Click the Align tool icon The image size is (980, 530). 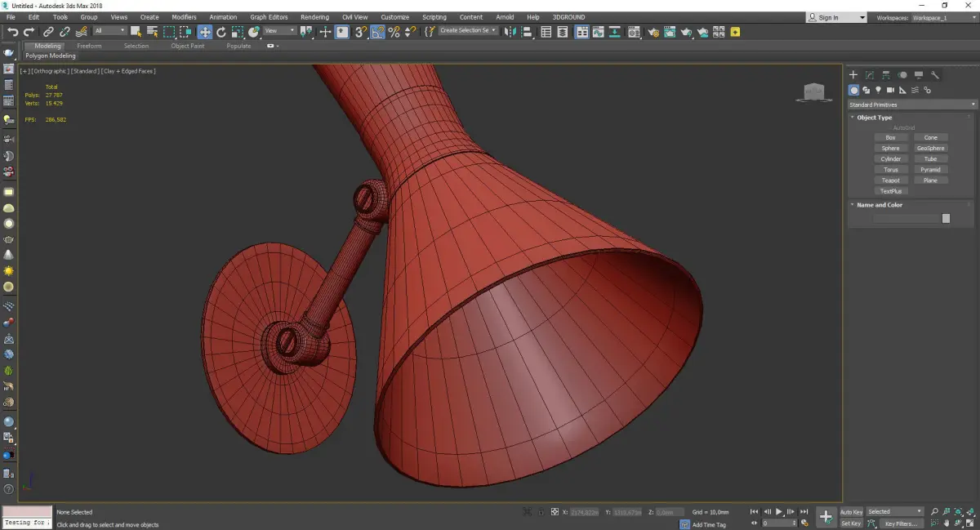pos(527,32)
